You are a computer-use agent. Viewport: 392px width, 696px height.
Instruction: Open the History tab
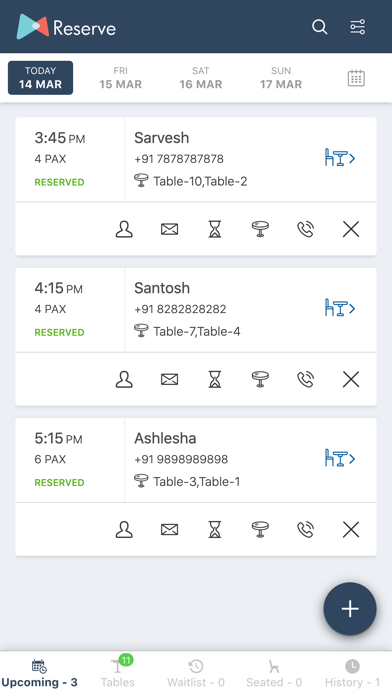(352, 673)
